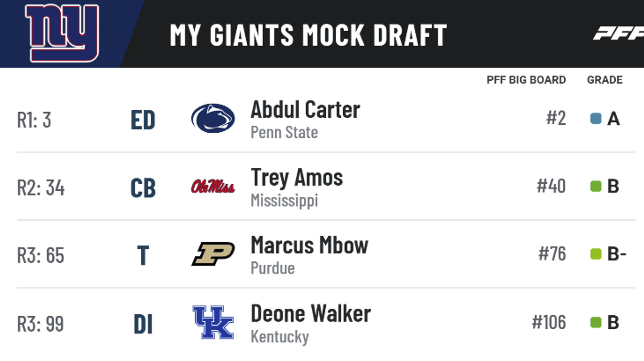Click the PFF BIG BOARD column header
Image resolution: width=644 pixels, height=361 pixels.
pos(526,80)
